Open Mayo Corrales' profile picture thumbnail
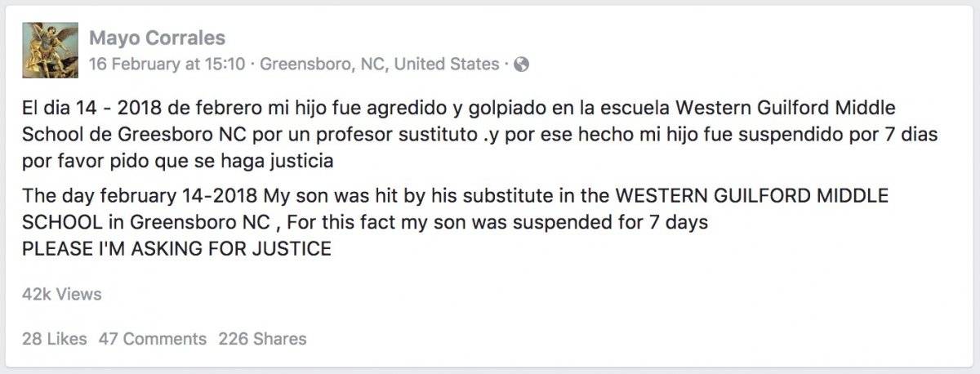Screen dimensions: 980x374 [50, 51]
